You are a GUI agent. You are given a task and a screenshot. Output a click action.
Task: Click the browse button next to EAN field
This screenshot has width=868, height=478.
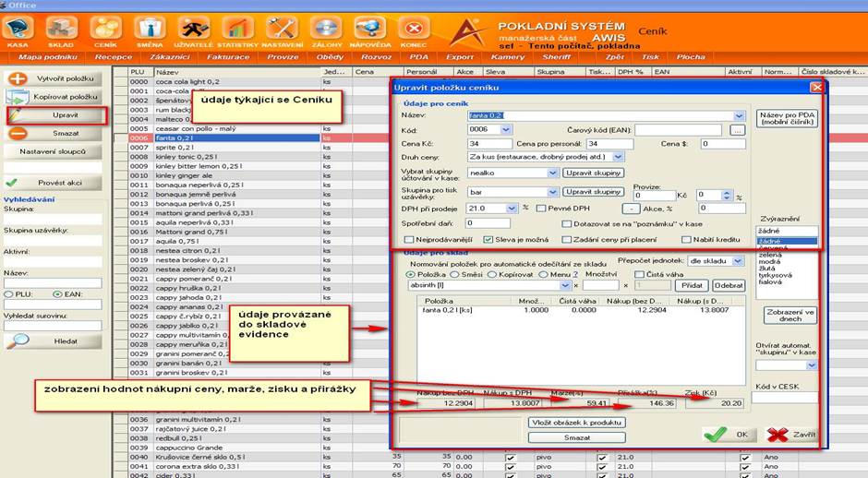[x=737, y=130]
